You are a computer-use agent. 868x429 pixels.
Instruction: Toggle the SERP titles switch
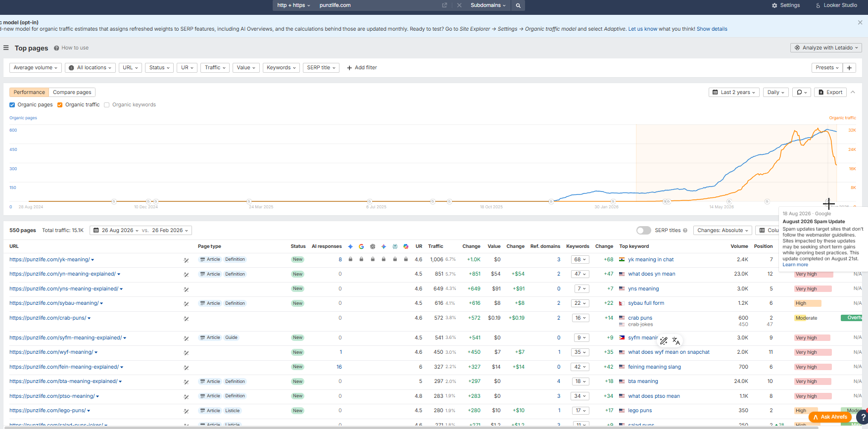click(643, 231)
